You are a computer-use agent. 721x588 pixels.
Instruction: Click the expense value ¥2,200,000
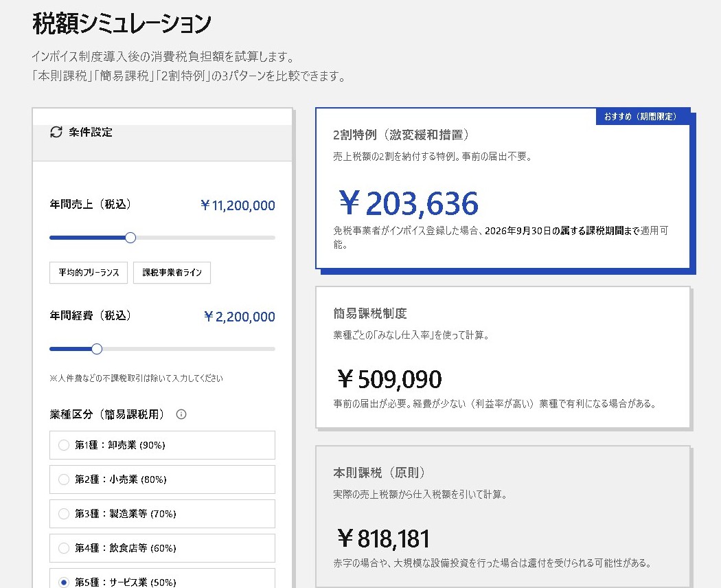coord(240,317)
